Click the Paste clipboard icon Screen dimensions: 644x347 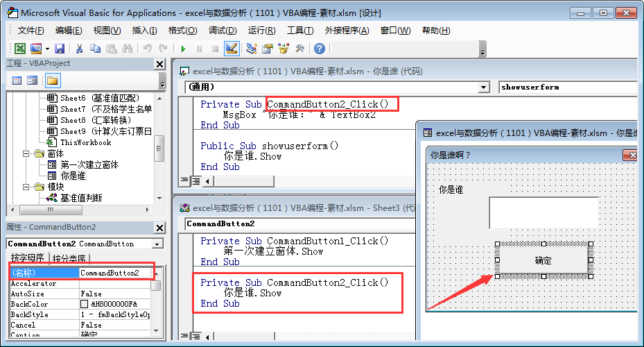point(112,49)
